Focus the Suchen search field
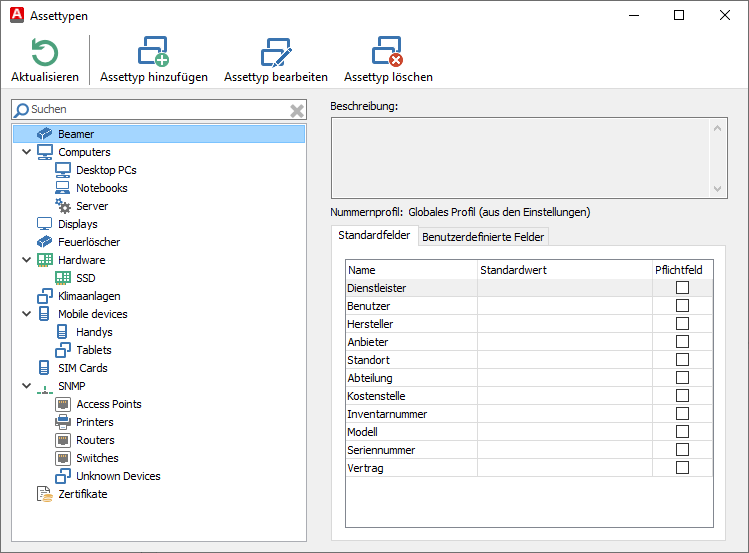Viewport: 749px width, 553px height. point(159,109)
